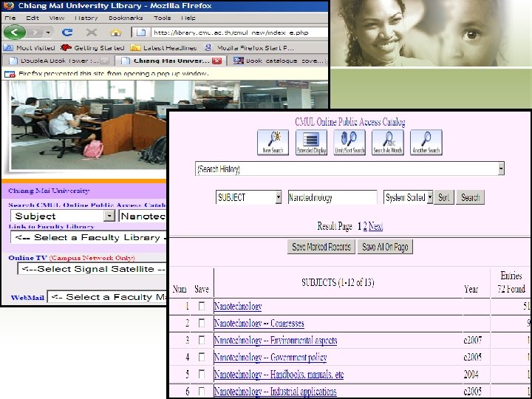Viewport: 532px width, 399px height.
Task: Click the Another Search icon
Action: (426, 143)
